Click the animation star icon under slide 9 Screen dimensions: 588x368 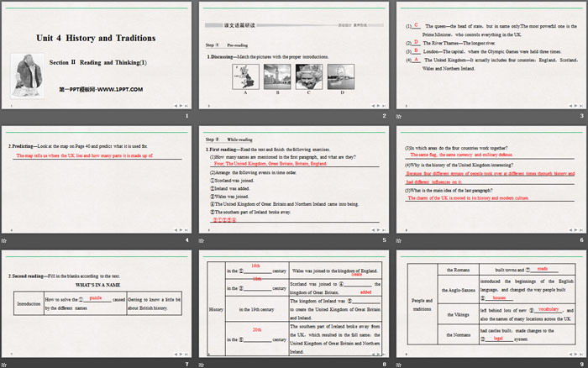399,365
